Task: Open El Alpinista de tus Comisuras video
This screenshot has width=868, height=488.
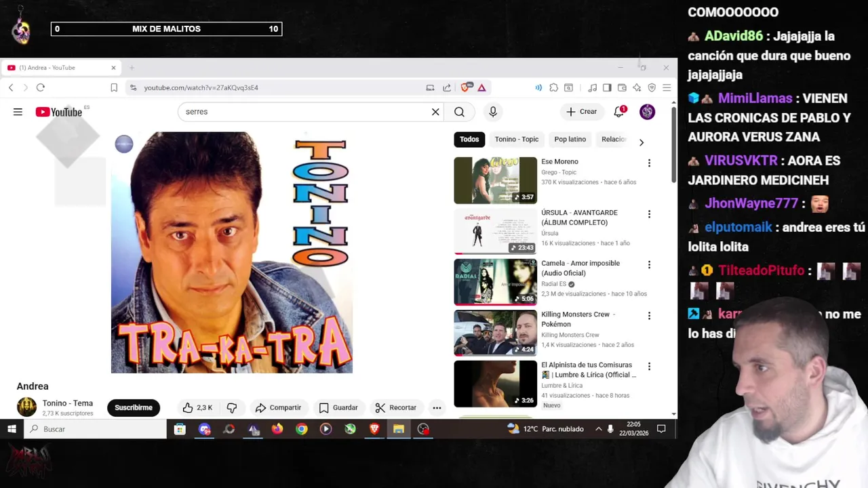Action: point(495,384)
